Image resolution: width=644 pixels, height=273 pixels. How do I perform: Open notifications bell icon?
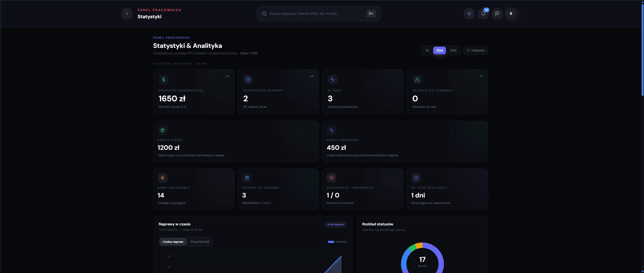coord(483,14)
